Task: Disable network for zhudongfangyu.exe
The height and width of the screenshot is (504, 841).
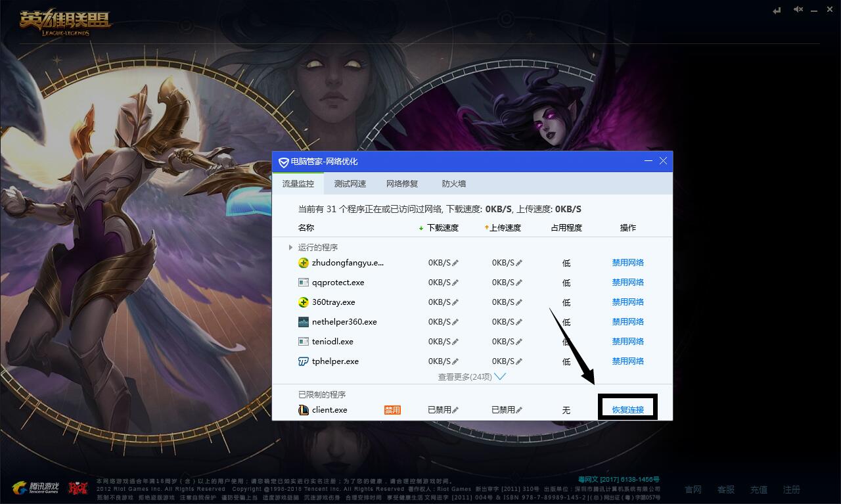Action: [x=628, y=263]
